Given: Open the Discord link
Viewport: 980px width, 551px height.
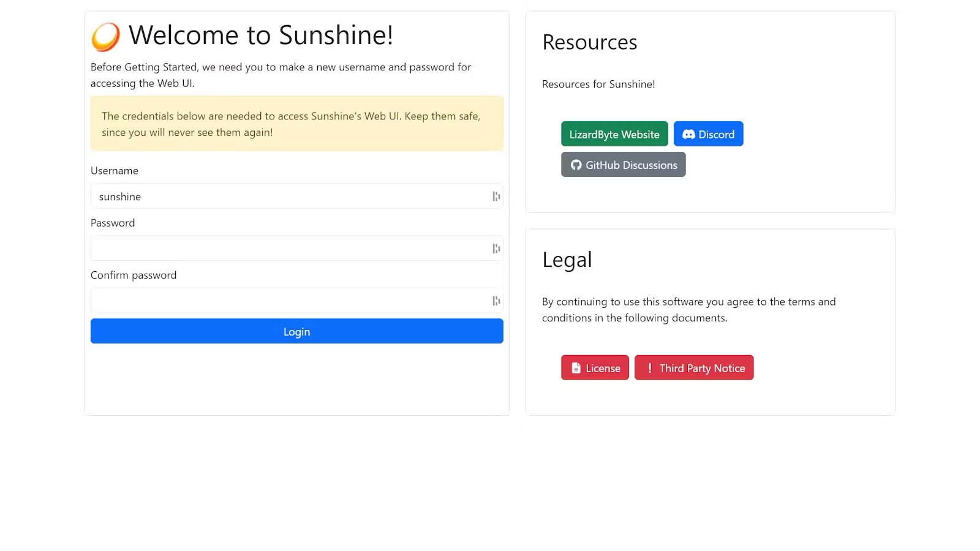Looking at the screenshot, I should (x=709, y=133).
